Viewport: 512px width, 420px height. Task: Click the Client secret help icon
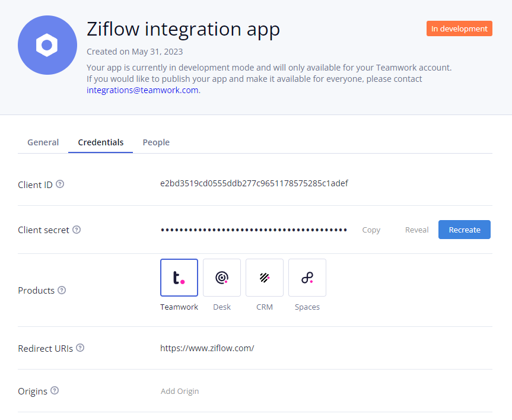coord(77,230)
